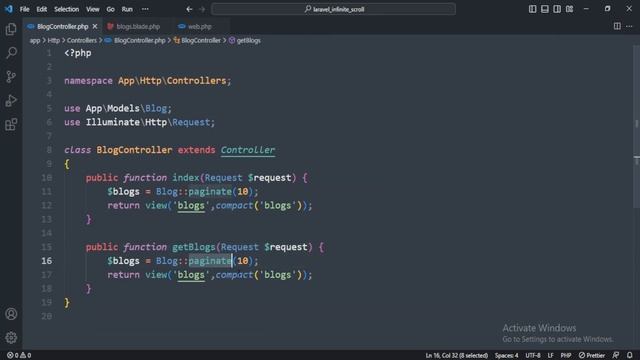Screen dimensions: 640x360
Task: Toggle the bottom panel layout icon
Action: pyautogui.click(x=544, y=9)
